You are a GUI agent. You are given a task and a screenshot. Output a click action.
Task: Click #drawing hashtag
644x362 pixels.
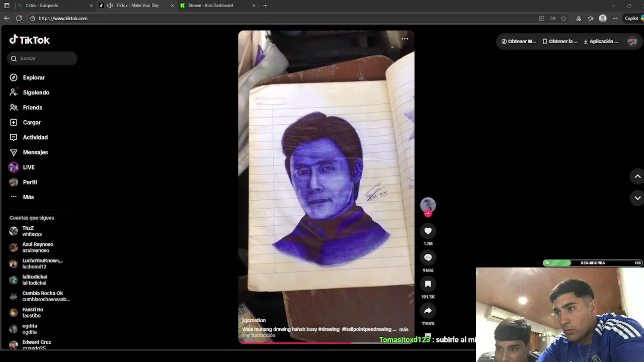click(x=329, y=329)
